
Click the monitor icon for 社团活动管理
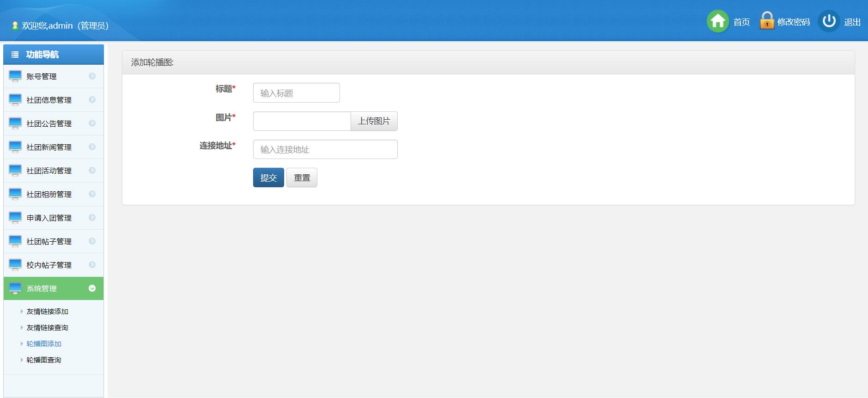coord(15,171)
